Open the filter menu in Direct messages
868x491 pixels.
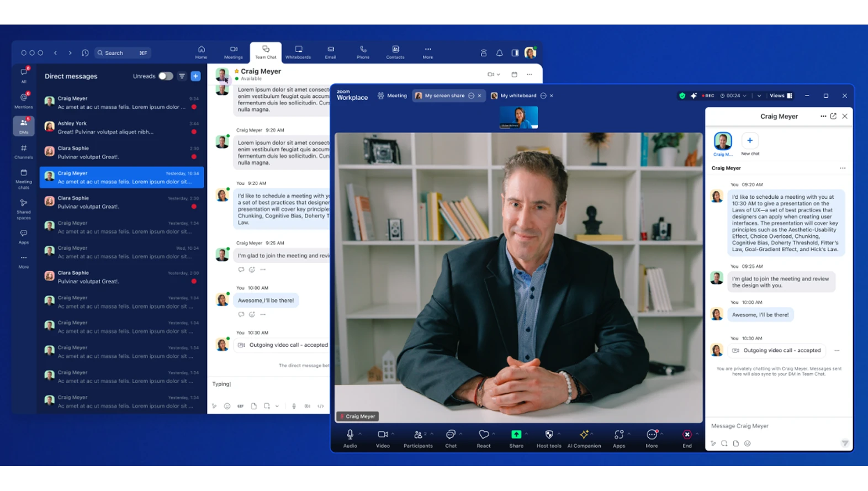[x=182, y=76]
